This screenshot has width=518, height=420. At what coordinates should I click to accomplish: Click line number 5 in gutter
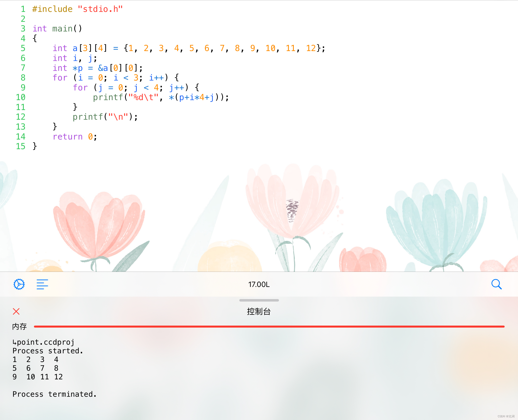tap(23, 48)
